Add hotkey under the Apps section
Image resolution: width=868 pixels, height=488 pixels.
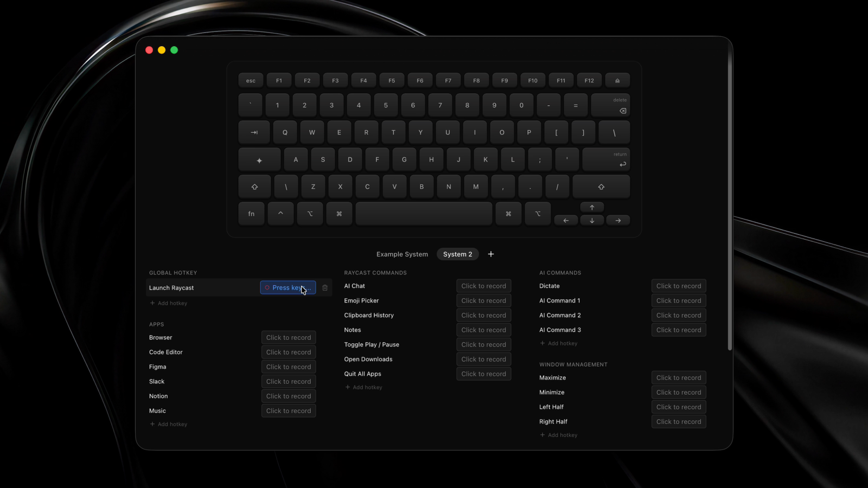click(x=169, y=425)
